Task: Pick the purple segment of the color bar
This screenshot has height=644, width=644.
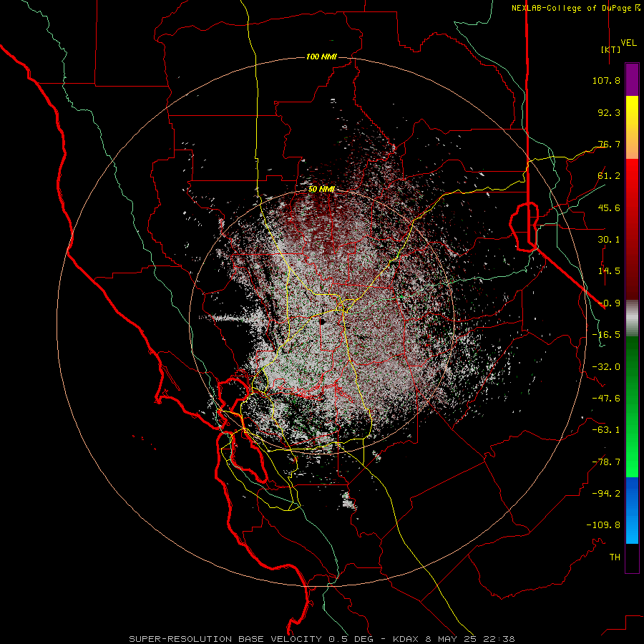Action: tap(632, 79)
